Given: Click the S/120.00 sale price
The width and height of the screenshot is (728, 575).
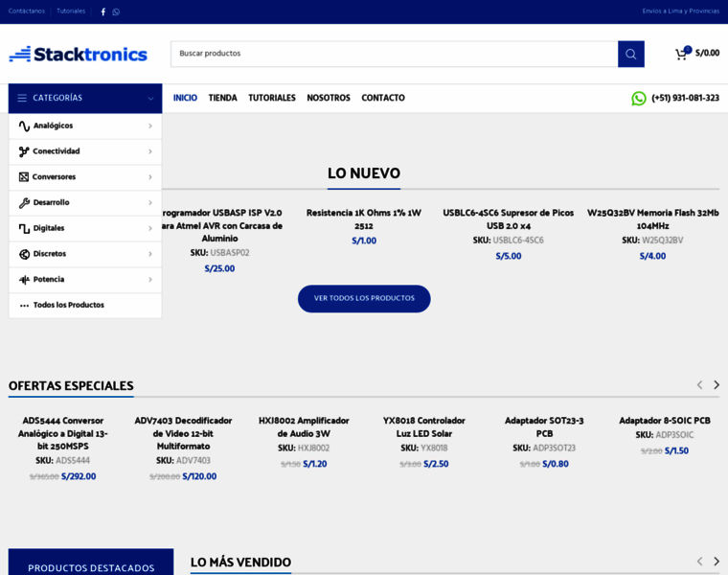Looking at the screenshot, I should (199, 476).
